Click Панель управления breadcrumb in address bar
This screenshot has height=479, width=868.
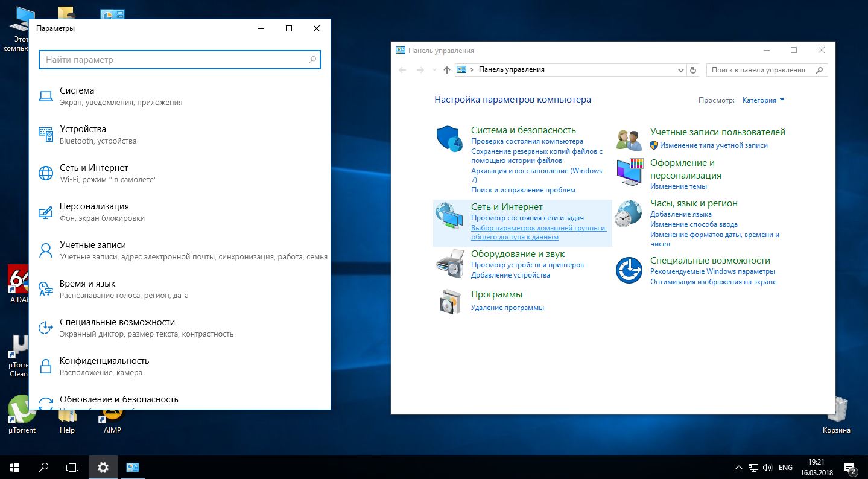click(x=512, y=70)
